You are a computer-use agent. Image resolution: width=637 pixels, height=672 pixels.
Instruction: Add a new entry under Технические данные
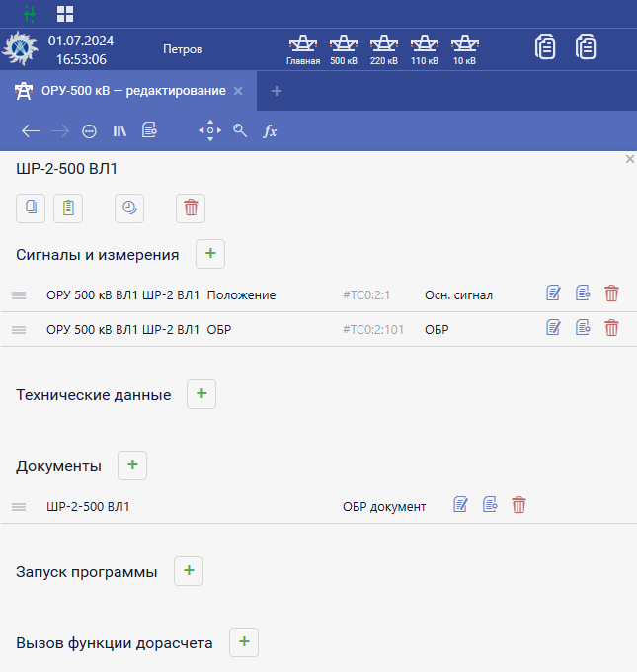point(201,394)
